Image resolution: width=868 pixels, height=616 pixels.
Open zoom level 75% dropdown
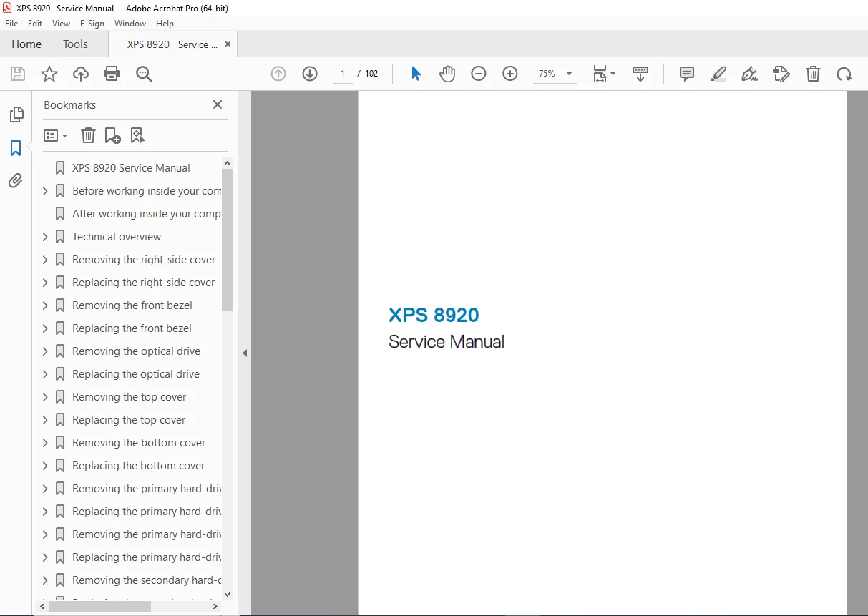[569, 74]
